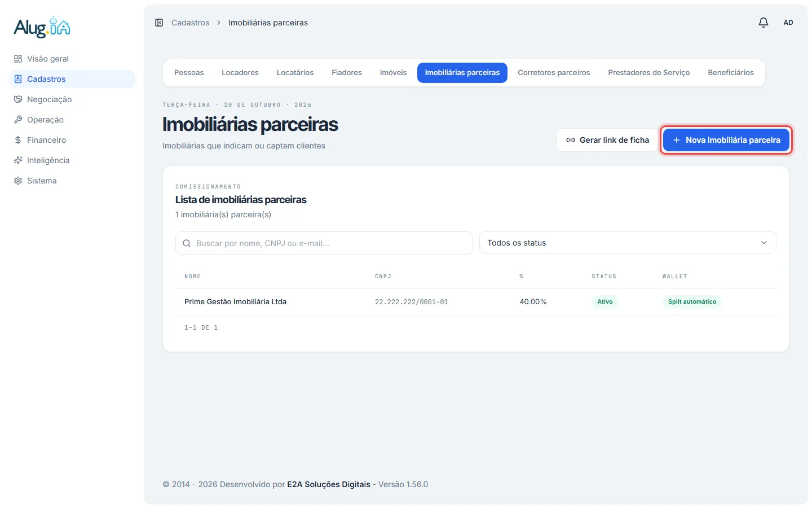Viewport: 812px width, 508px height.
Task: Click the Negociação handshake icon
Action: point(18,99)
